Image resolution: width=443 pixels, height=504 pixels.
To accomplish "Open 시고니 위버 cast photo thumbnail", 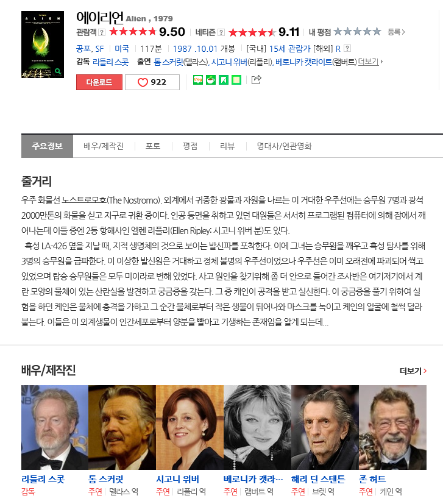I will click(x=190, y=427).
